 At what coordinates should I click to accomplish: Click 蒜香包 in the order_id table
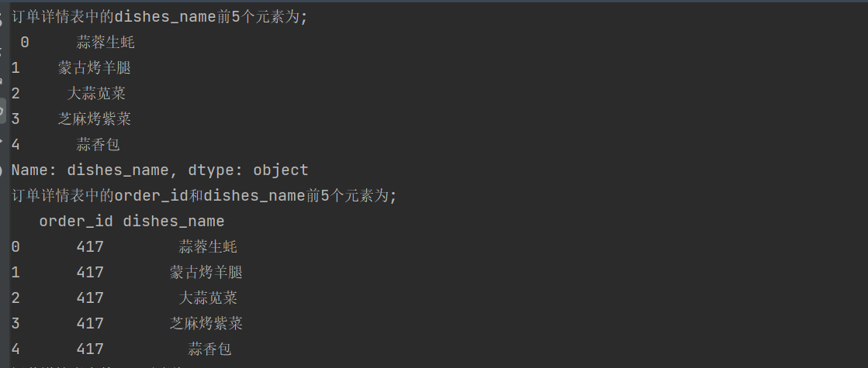209,349
